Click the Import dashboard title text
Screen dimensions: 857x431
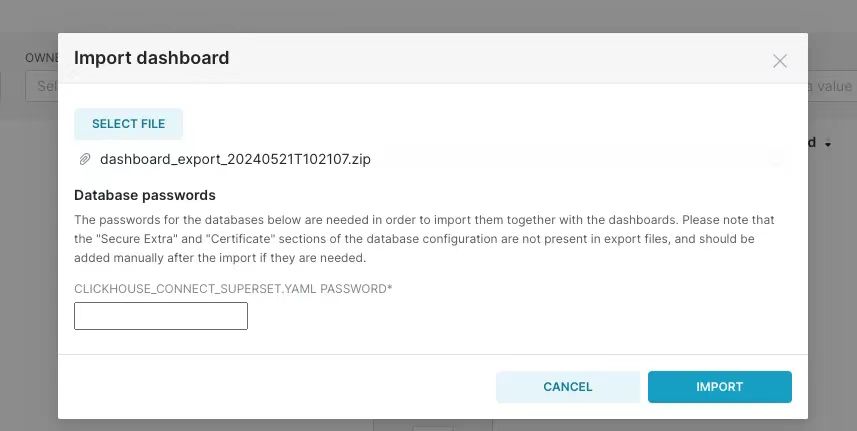[x=151, y=58]
